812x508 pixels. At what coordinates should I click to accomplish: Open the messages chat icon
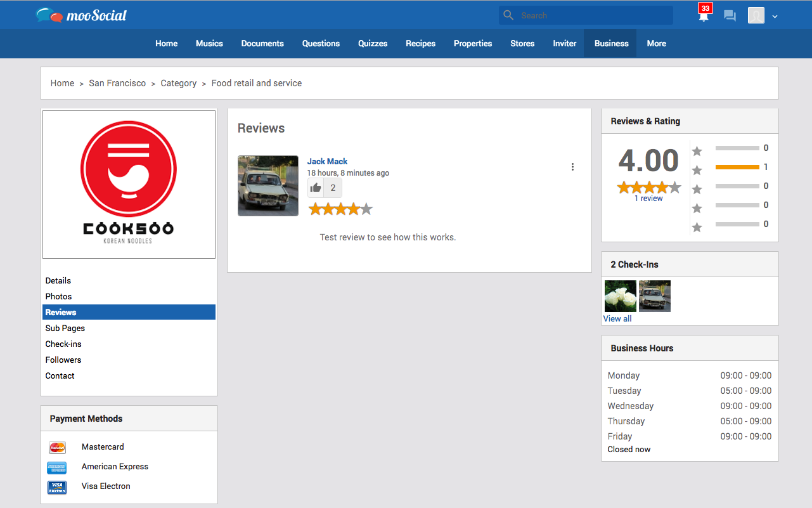[x=730, y=16]
